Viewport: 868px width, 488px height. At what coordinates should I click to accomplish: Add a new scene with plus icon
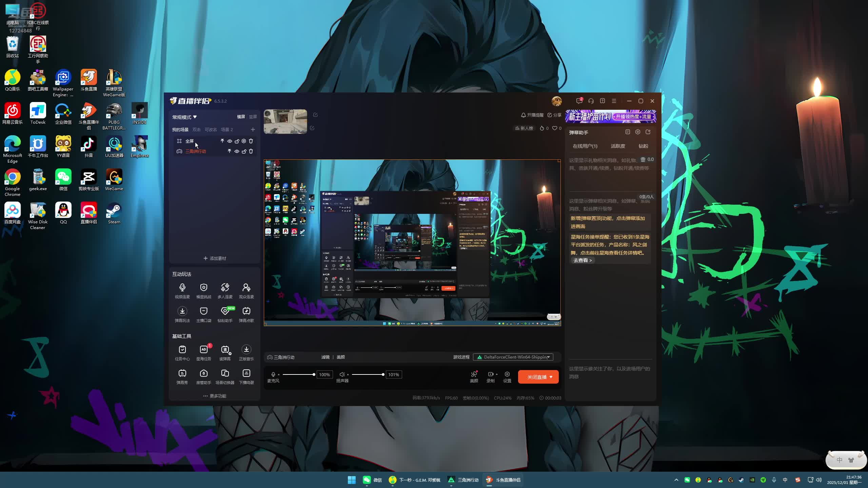[x=253, y=129]
